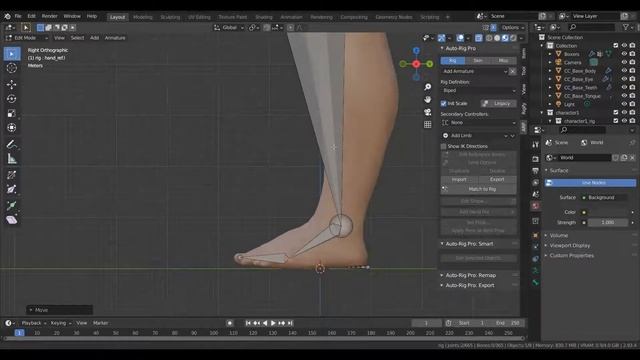The width and height of the screenshot is (640, 360).
Task: Click the outliner filter funnel icon
Action: 626,27
